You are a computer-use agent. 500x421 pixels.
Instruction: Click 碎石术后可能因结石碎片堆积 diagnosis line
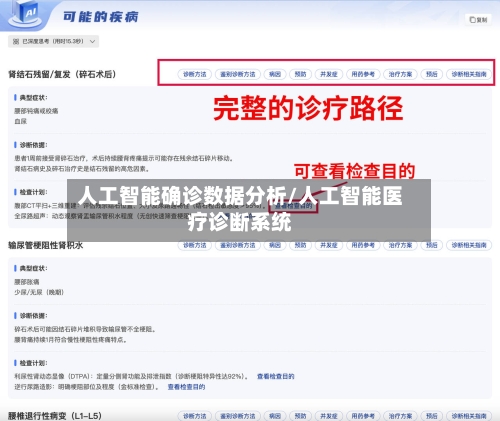point(85,329)
